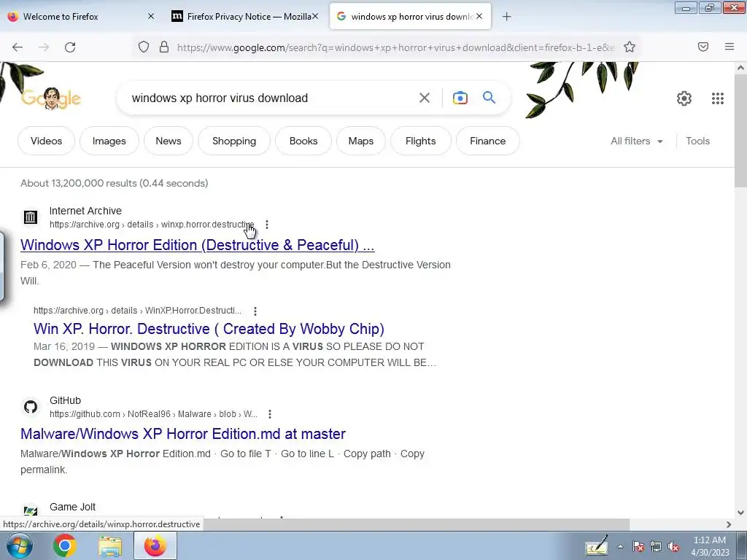This screenshot has height=560, width=747.
Task: Open more options for WinXP.Horror.Destructi result
Action: (x=255, y=311)
